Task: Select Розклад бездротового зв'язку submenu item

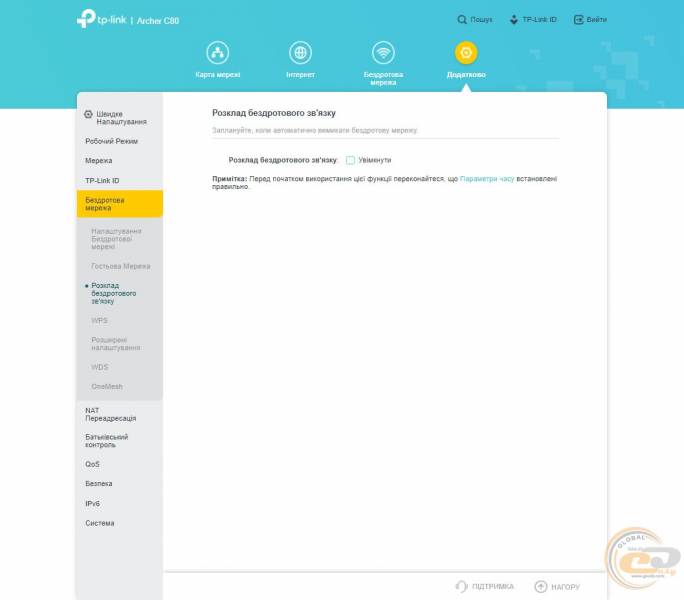Action: 114,293
